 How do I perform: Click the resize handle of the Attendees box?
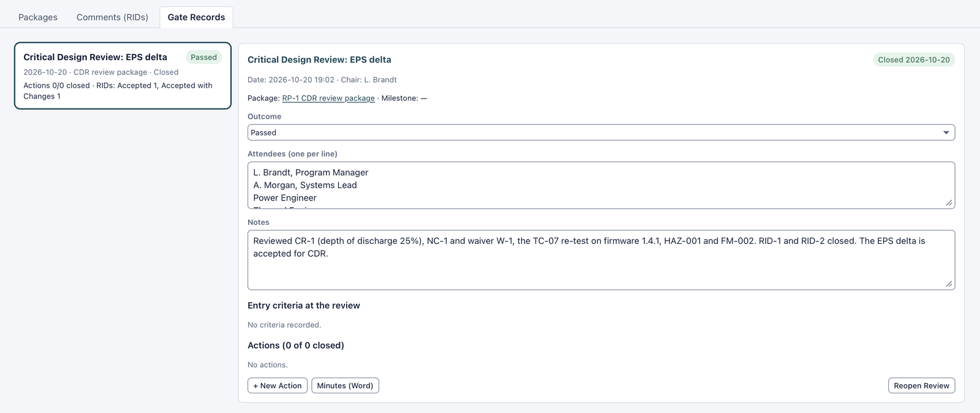949,203
